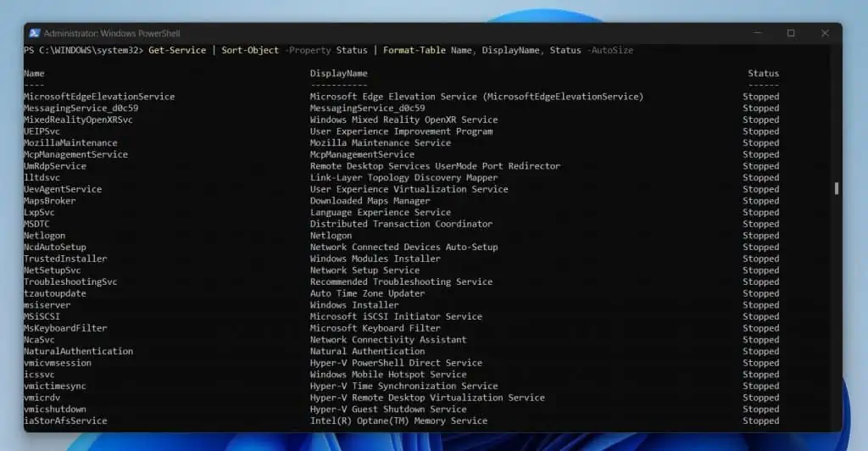Click the msiserver service name

click(47, 305)
